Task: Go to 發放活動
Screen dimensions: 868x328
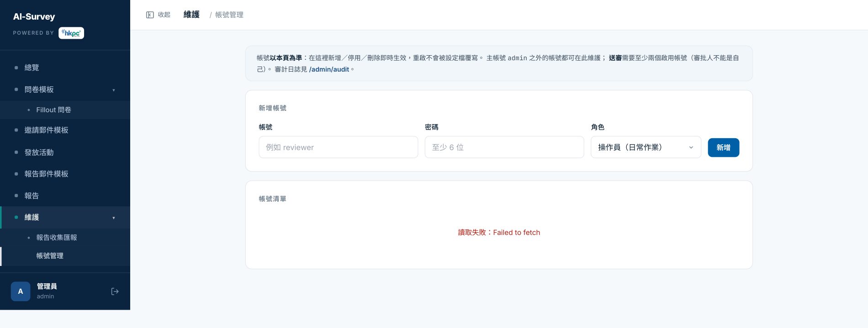Action: [65, 152]
